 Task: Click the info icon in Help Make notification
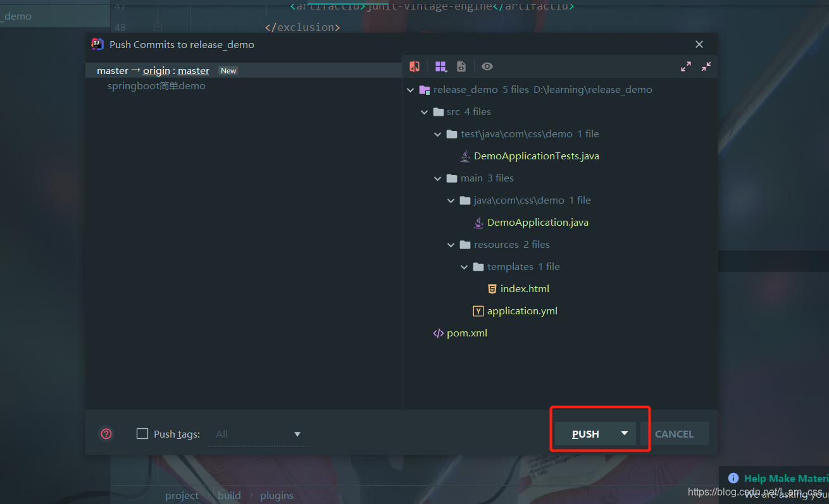tap(733, 478)
